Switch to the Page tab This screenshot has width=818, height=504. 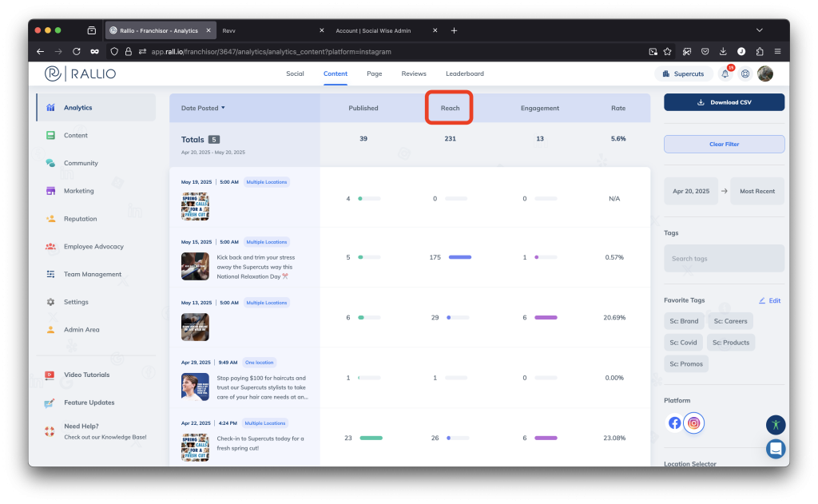[374, 73]
